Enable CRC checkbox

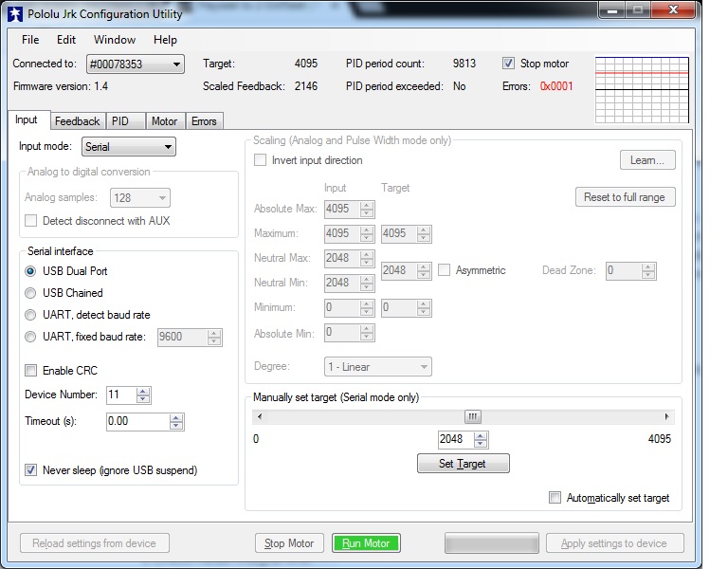[31, 371]
